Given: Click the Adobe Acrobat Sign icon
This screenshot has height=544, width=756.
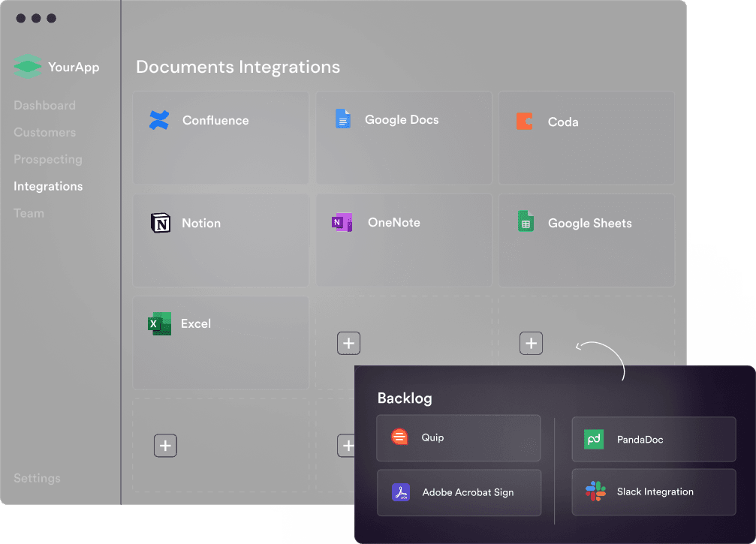Looking at the screenshot, I should click(401, 492).
